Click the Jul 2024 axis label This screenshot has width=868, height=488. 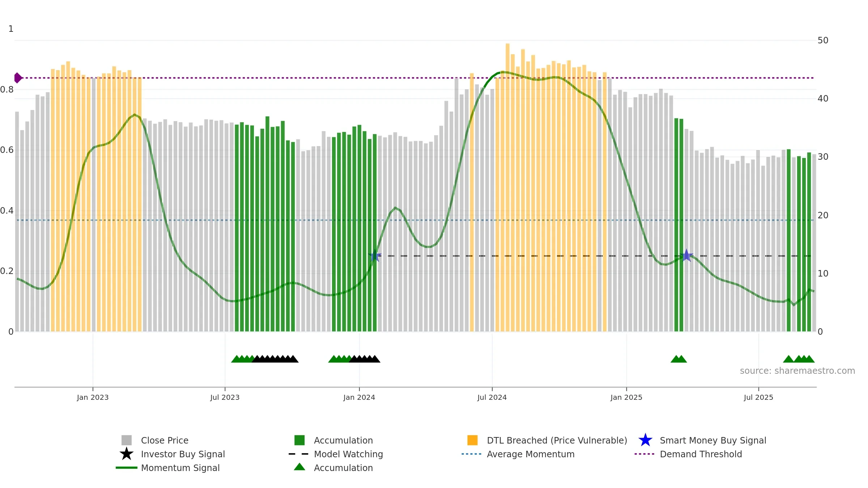click(492, 397)
